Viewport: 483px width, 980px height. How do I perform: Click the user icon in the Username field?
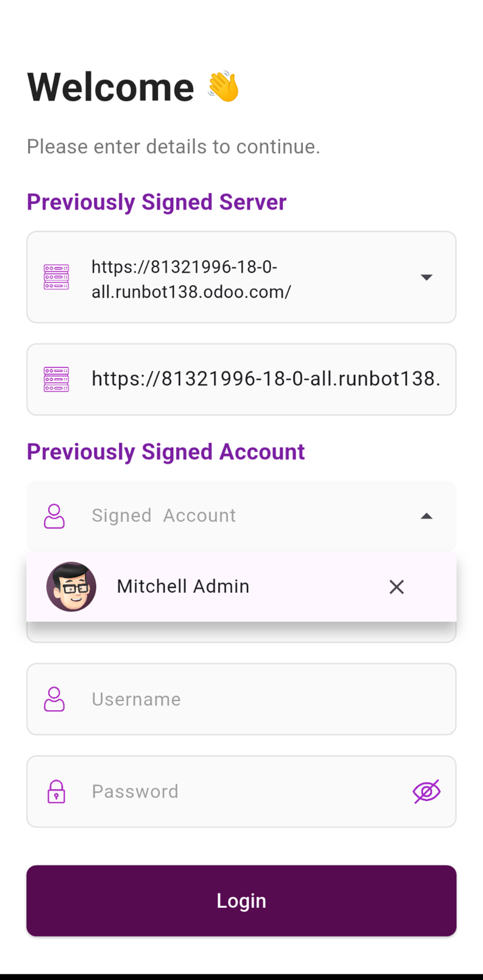pos(54,699)
